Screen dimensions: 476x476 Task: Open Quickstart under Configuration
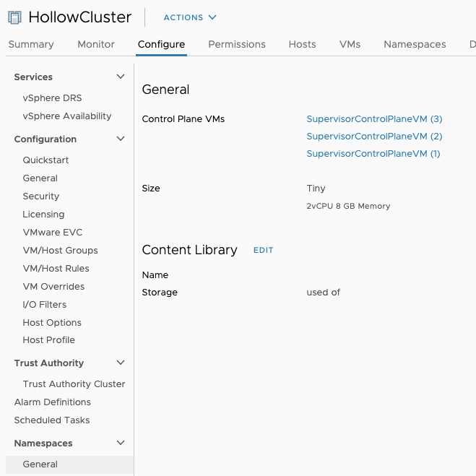46,160
